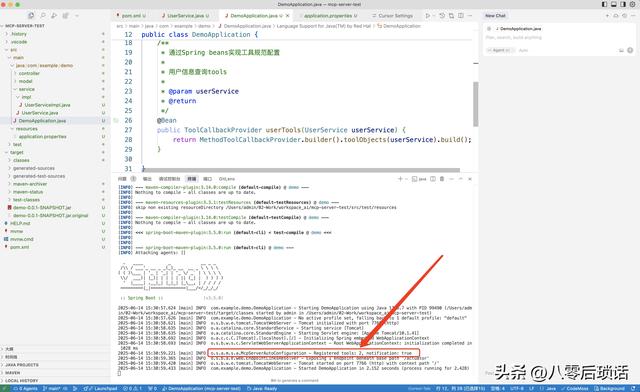Open the Extensions icon in the sidebar header
This screenshot has width=640, height=392.
65,16
